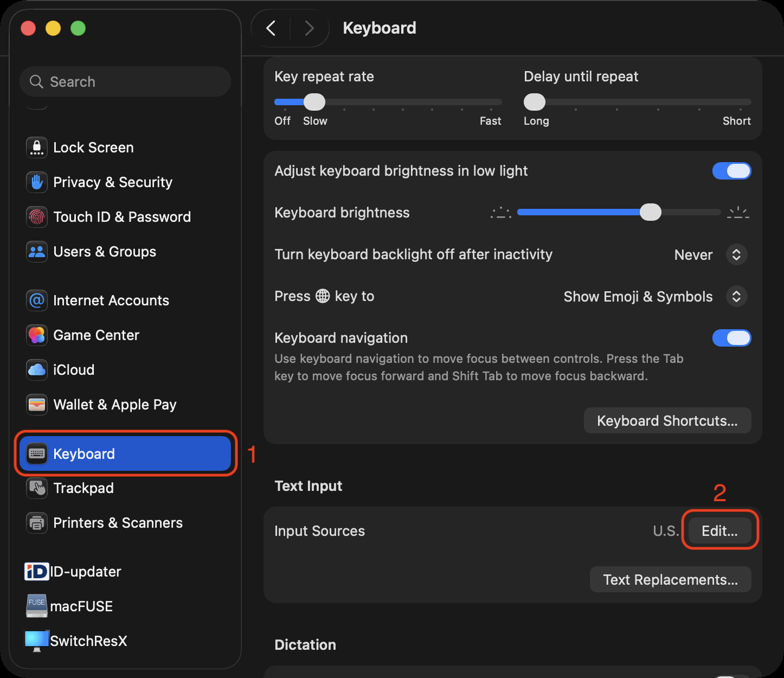Click the Privacy & Security hand icon
Image resolution: width=784 pixels, height=678 pixels.
tap(37, 182)
